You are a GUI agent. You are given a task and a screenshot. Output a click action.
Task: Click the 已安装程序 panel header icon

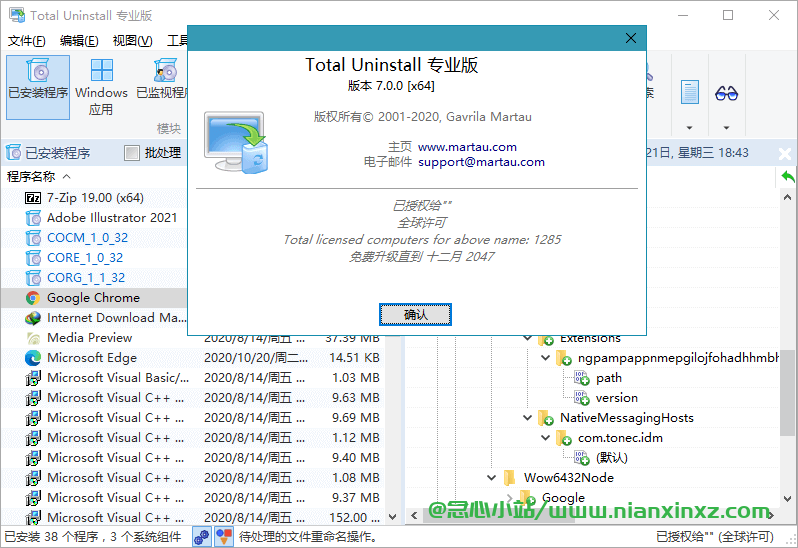[14, 153]
